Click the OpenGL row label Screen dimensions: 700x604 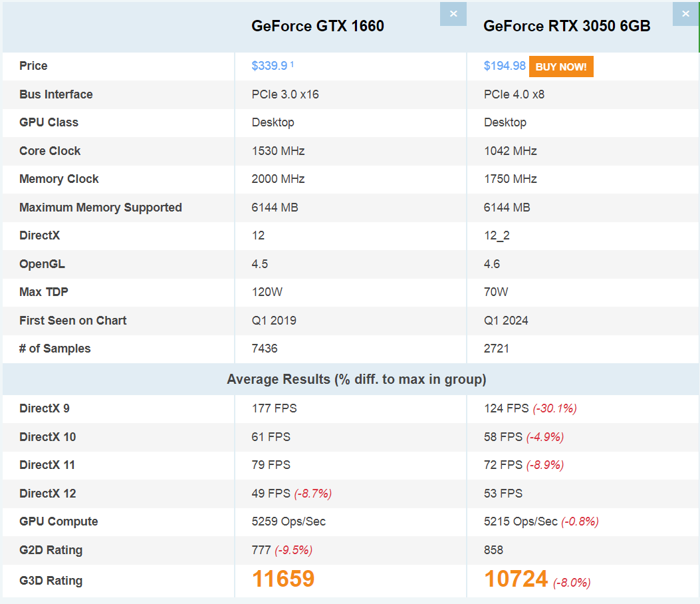pyautogui.click(x=42, y=264)
